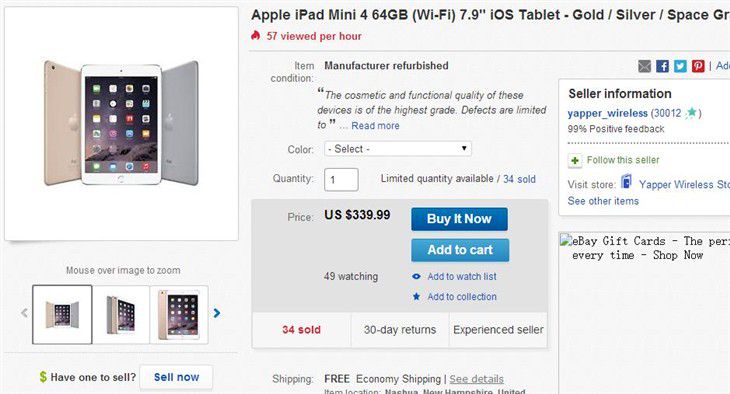Click the See other items link
Image resolution: width=730 pixels, height=394 pixels.
603,201
